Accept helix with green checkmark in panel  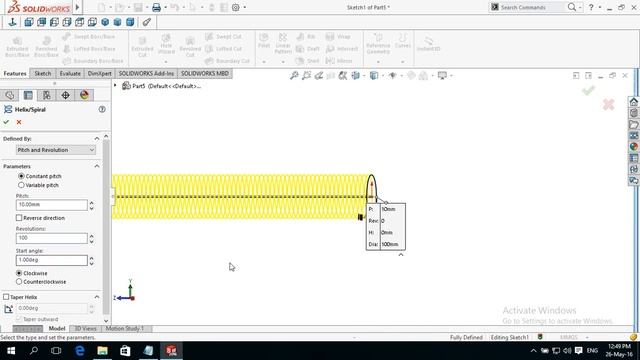6,122
